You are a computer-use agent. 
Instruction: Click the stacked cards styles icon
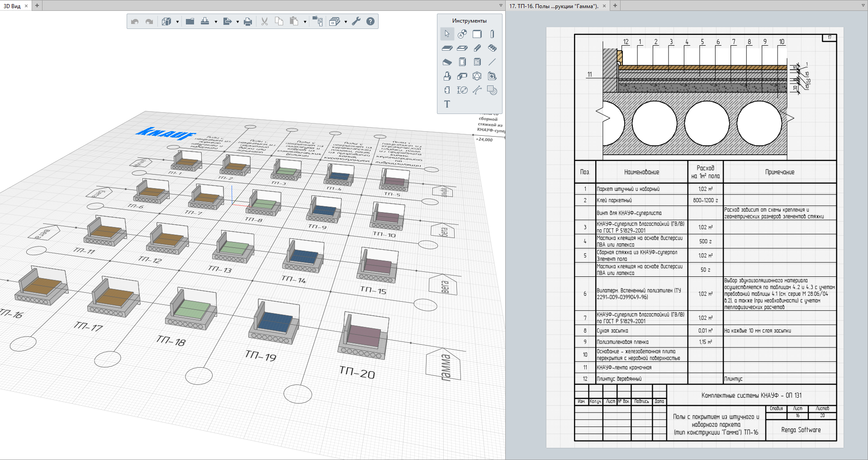(x=335, y=21)
